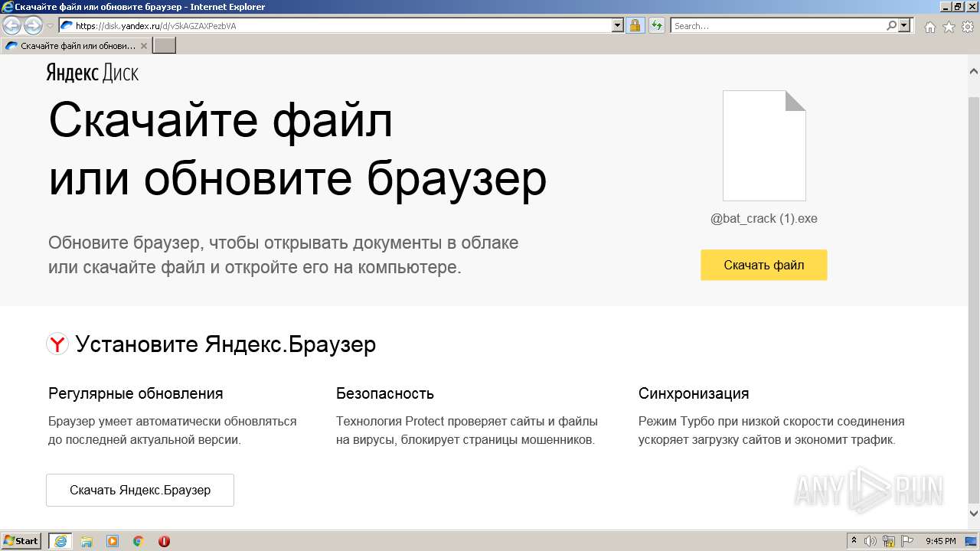View the security lock report icon

635,25
